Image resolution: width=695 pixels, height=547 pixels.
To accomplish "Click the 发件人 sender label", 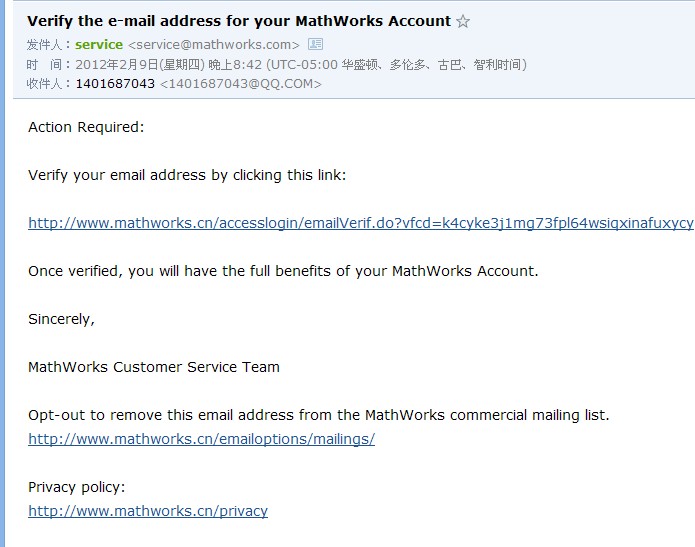I will tap(46, 44).
